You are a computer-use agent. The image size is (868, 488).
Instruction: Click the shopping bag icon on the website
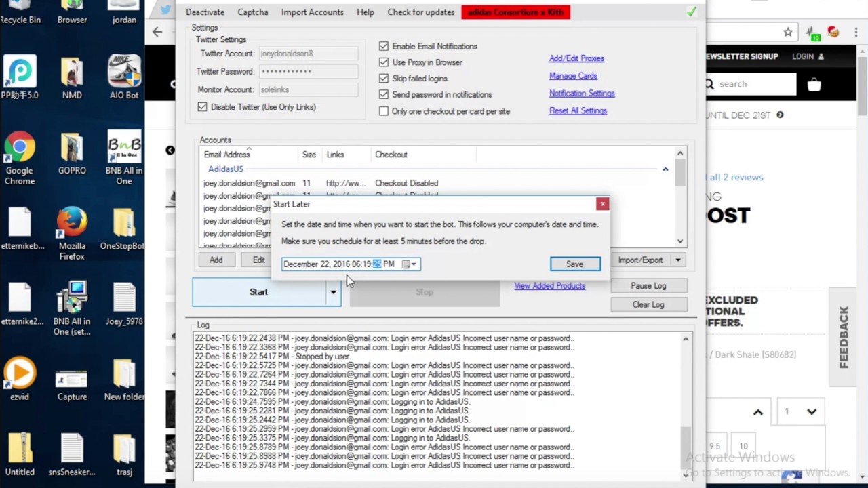(x=814, y=85)
